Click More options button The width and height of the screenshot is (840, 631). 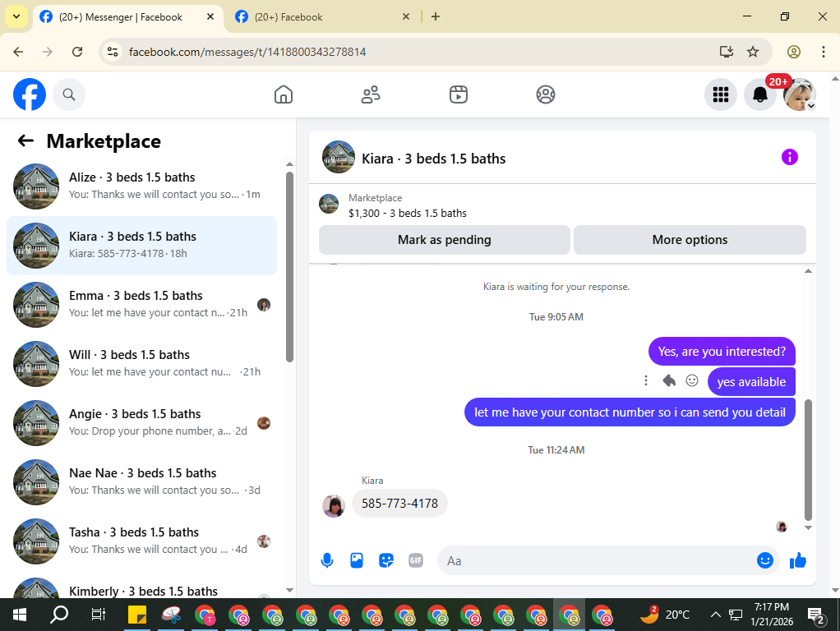(690, 239)
